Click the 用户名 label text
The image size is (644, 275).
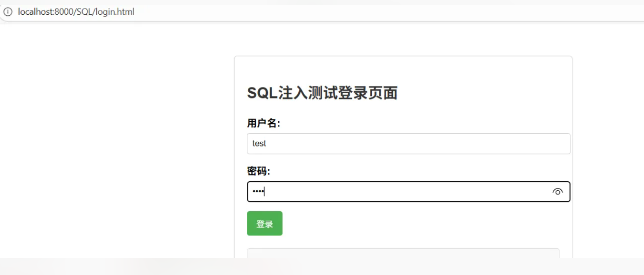coord(264,123)
